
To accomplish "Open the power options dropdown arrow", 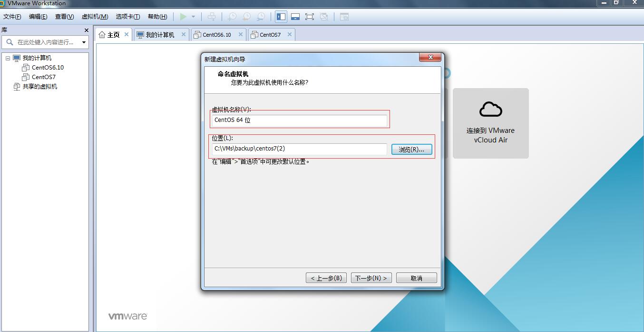I will (x=194, y=17).
